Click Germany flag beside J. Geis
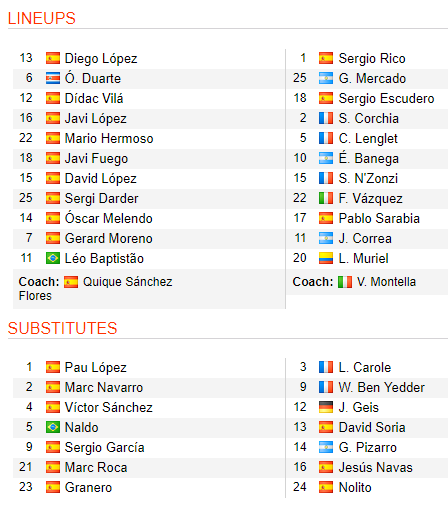Screen dimensions: 448x505 tap(326, 407)
